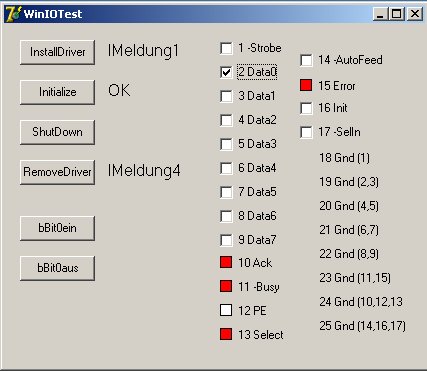Enable the 9 Data7 checkbox
The width and height of the screenshot is (427, 371).
(226, 240)
